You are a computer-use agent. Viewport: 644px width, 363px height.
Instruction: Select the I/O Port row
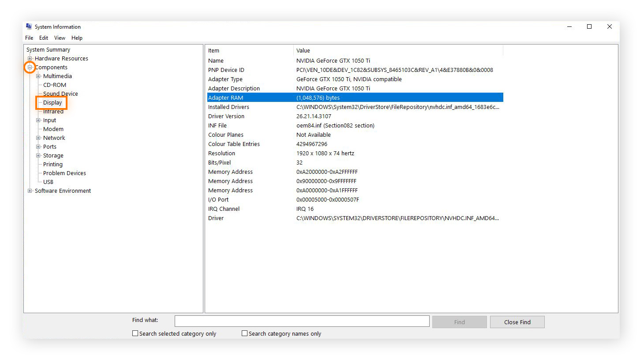355,200
